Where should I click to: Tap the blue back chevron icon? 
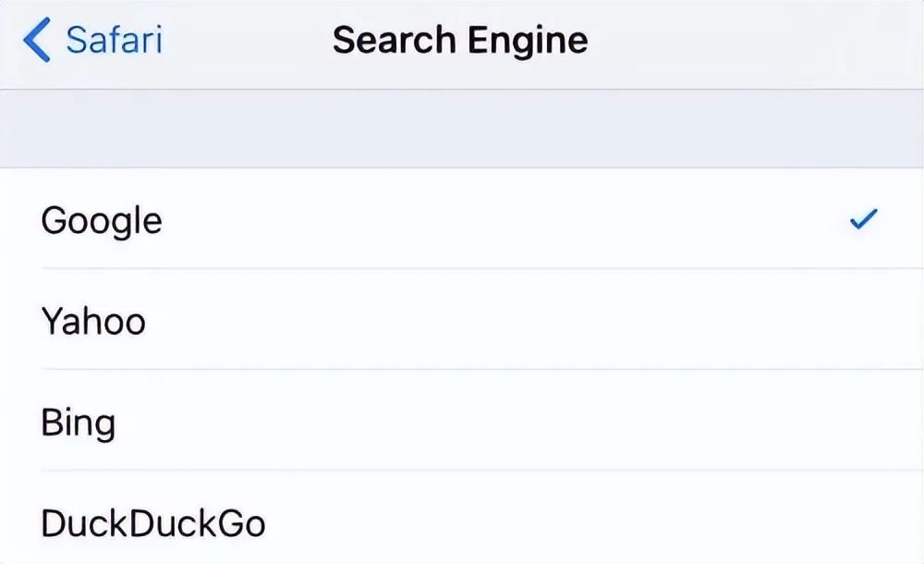coord(36,42)
